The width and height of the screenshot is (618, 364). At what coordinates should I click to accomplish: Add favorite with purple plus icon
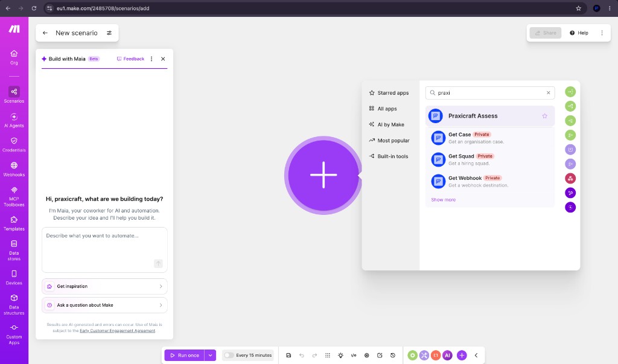(x=462, y=356)
